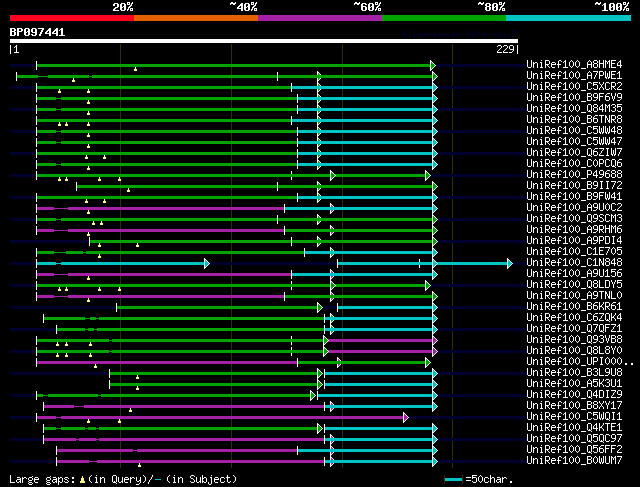Click the UniRef100_B6TNR8 label
This screenshot has width=640, height=487.
574,120
